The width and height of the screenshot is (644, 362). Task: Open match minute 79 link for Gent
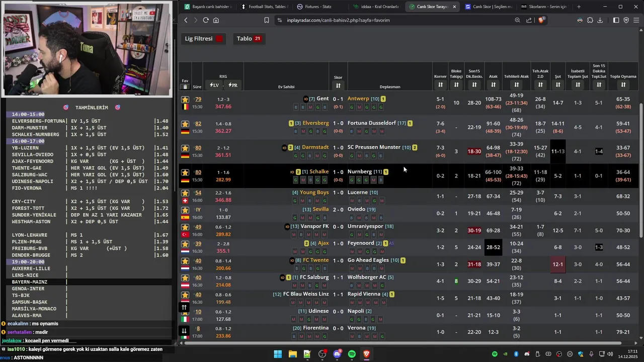point(198,99)
